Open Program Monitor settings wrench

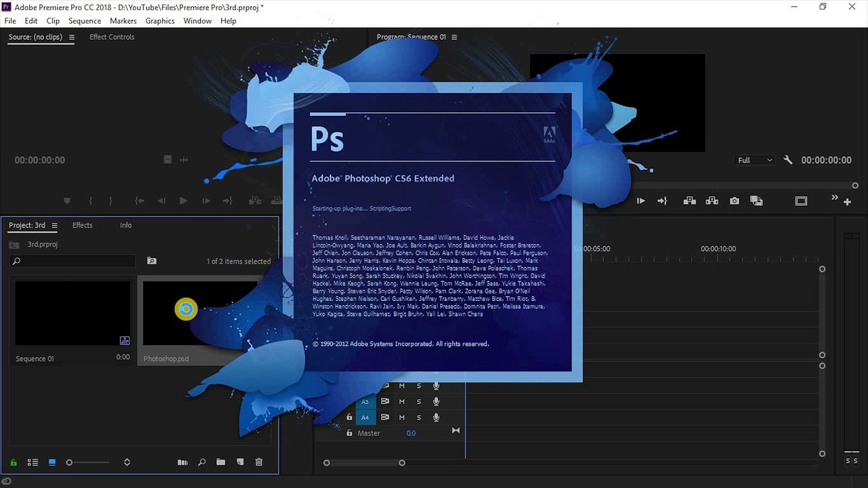[788, 160]
